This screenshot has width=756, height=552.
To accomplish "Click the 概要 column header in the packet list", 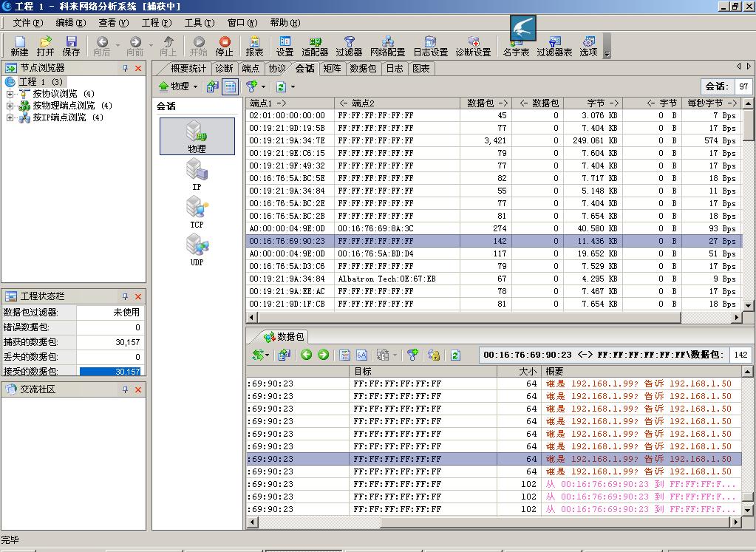I will tap(554, 371).
